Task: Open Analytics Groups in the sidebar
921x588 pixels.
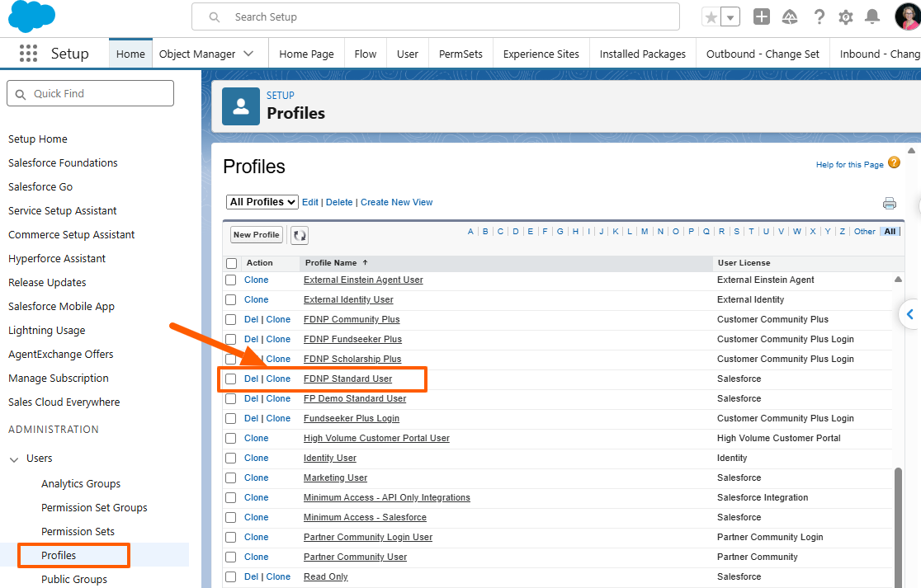Action: (81, 484)
